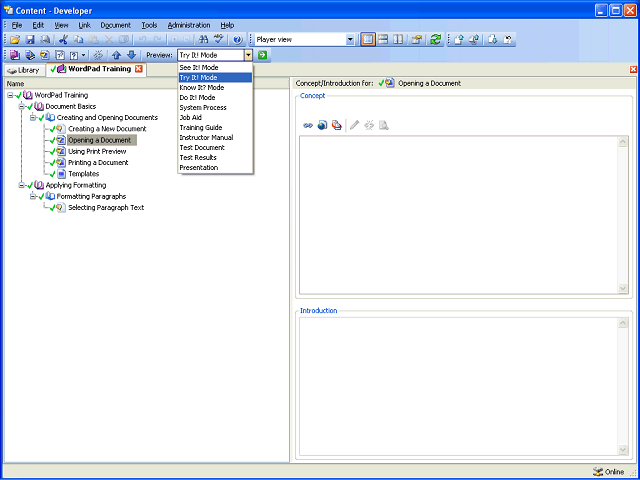Save using the floppy disk icon
The width and height of the screenshot is (640, 480).
(30, 40)
